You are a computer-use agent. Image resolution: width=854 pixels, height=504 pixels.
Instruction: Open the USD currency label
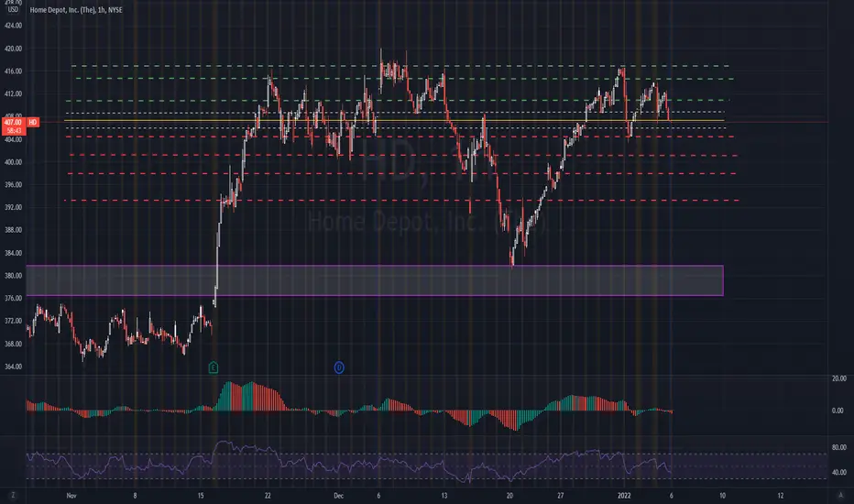tap(13, 10)
